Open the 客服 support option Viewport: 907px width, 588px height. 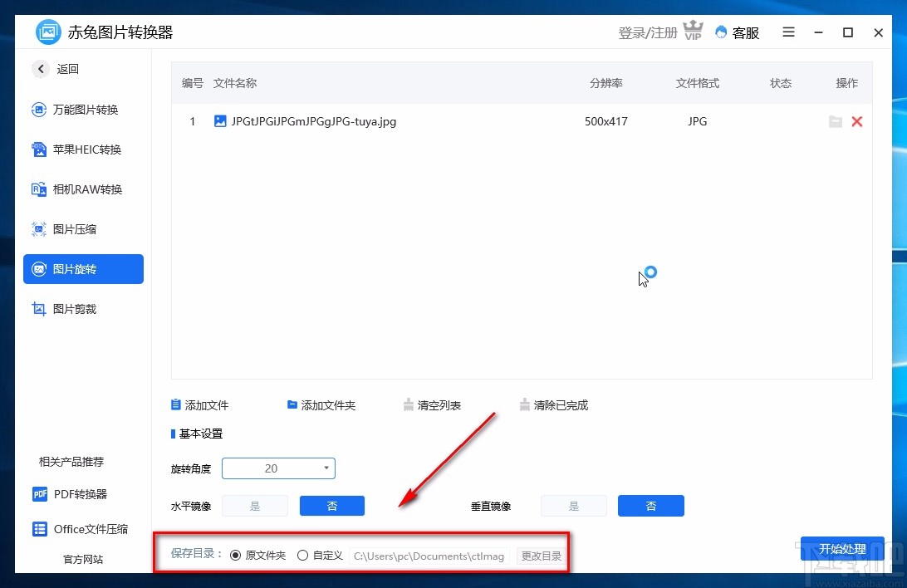737,32
